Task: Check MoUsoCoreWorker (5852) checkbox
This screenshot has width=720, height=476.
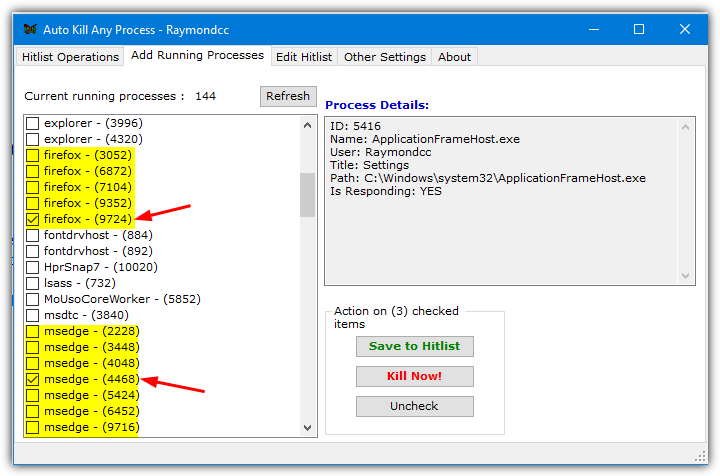Action: pyautogui.click(x=33, y=299)
